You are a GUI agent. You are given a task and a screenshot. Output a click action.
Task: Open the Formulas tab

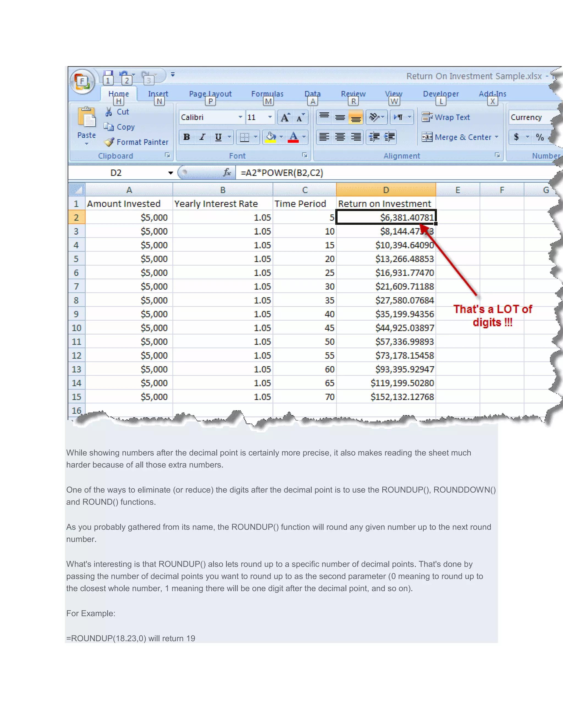267,94
